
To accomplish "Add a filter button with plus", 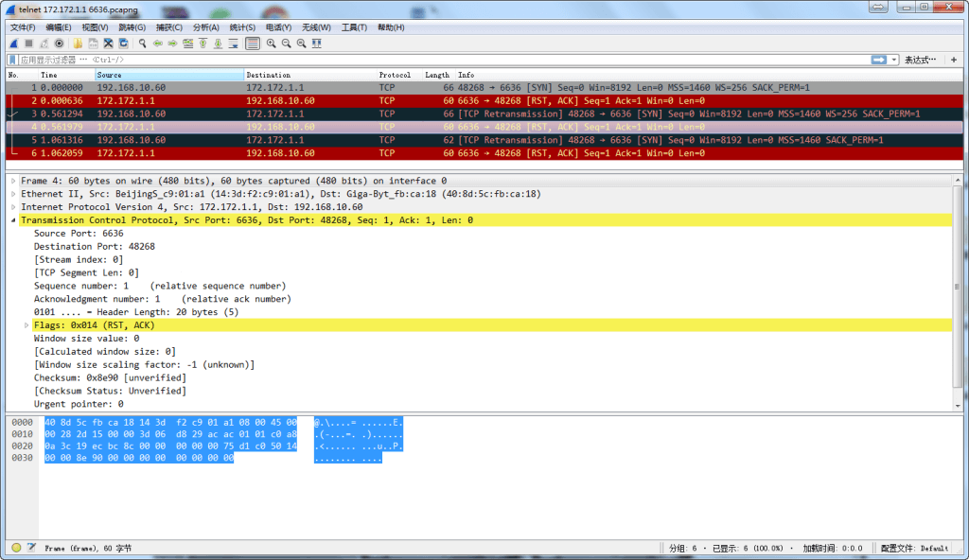I will pyautogui.click(x=954, y=60).
